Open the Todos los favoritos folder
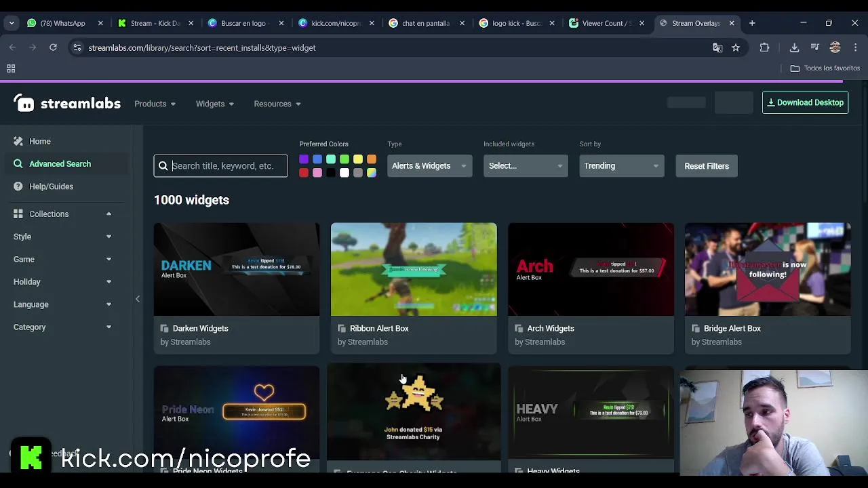 [825, 68]
